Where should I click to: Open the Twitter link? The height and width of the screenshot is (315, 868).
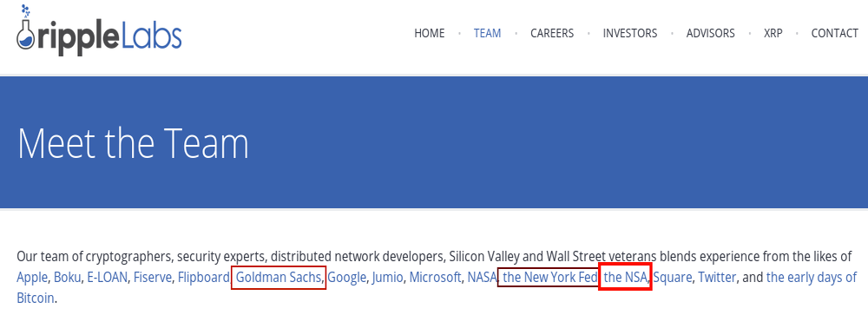717,278
